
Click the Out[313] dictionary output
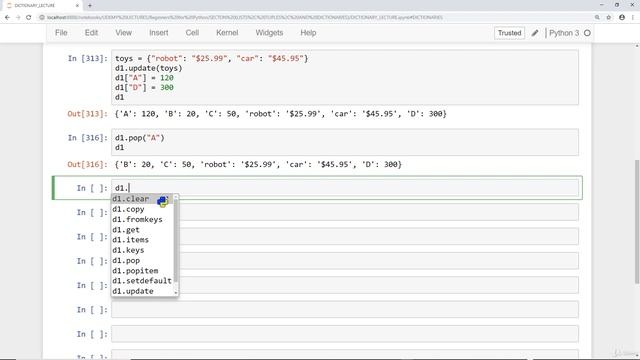[x=281, y=114]
